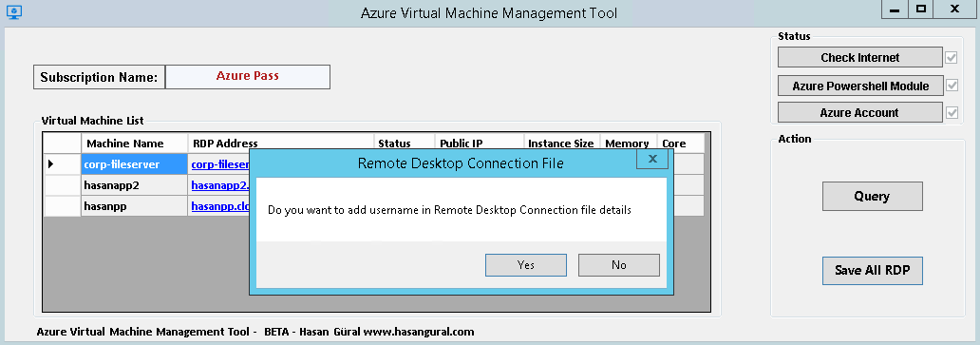Screen dimensions: 980x345
Task: Close the Remote Desktop Connection File dialog
Action: coord(652,160)
